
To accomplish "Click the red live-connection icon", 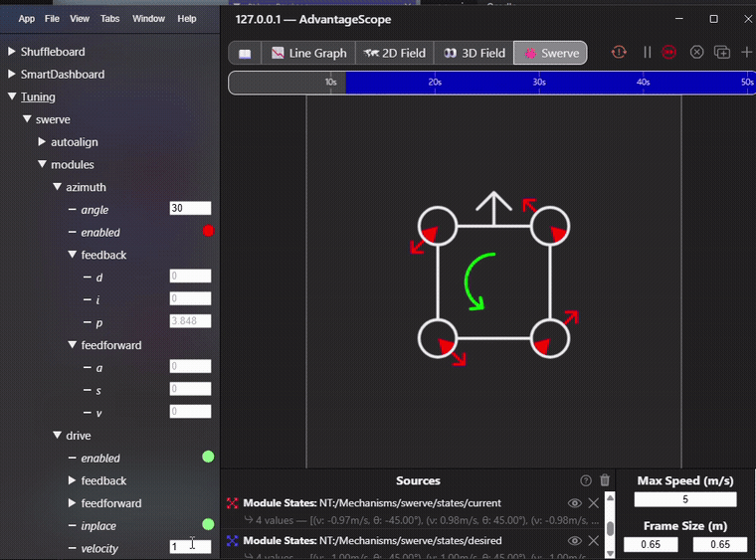I will (x=668, y=52).
